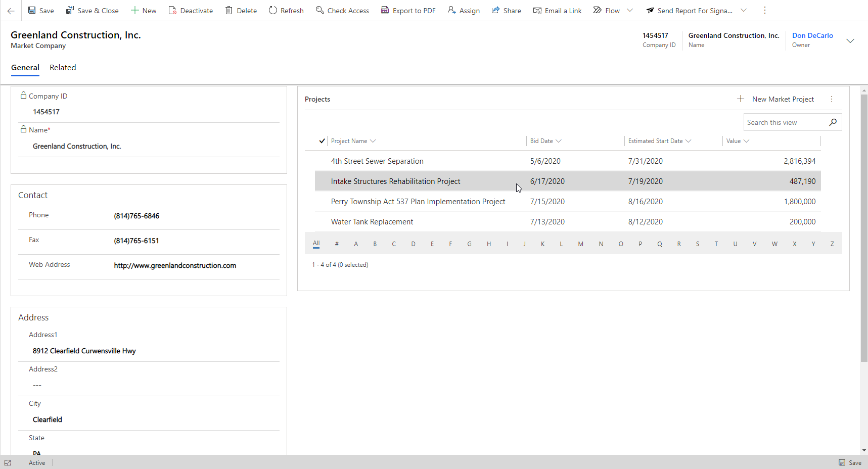868x469 pixels.
Task: Click the search magnifier icon in Projects
Action: tap(833, 122)
